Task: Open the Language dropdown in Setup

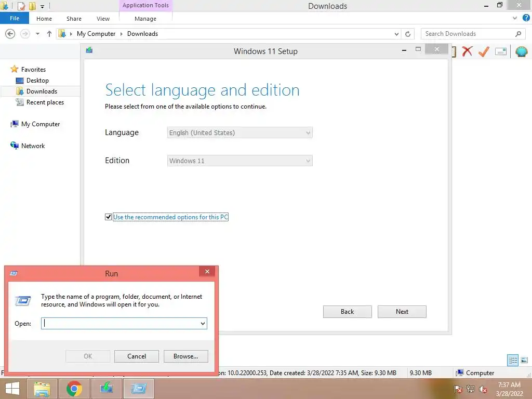Action: point(240,132)
